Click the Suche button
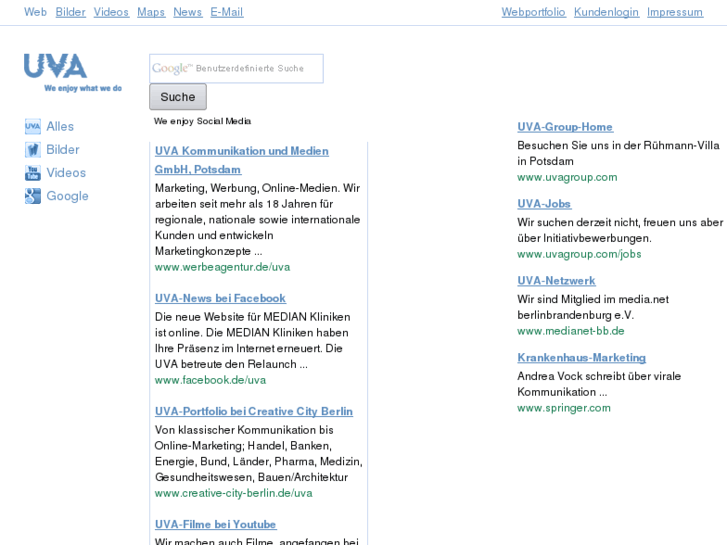Viewport: 727px width, 545px height. click(178, 96)
